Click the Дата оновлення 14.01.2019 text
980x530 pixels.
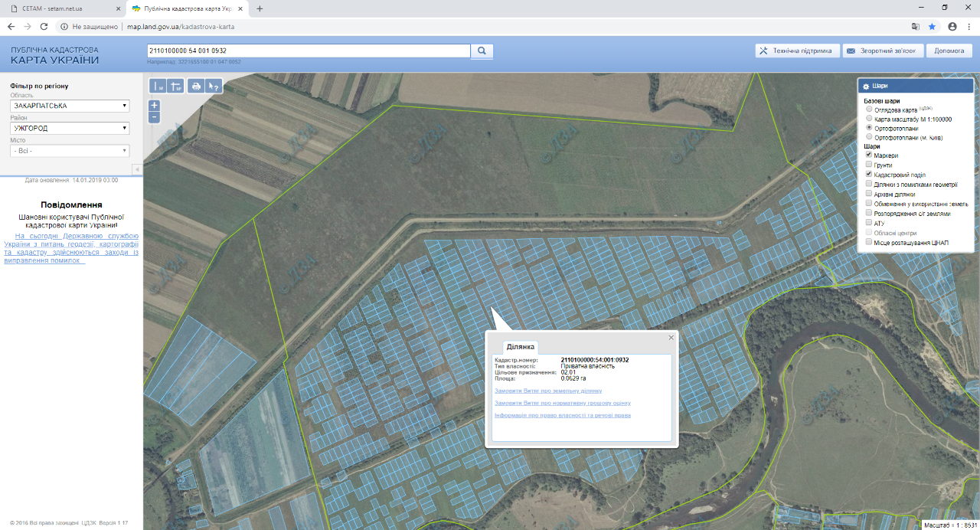tap(71, 180)
